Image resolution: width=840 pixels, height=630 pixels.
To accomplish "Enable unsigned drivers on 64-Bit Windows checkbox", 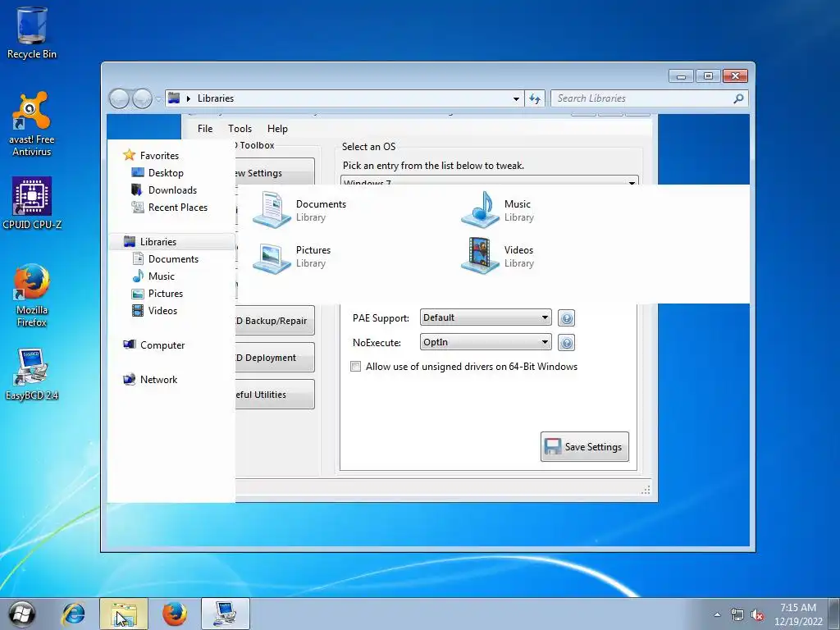I will click(x=355, y=367).
